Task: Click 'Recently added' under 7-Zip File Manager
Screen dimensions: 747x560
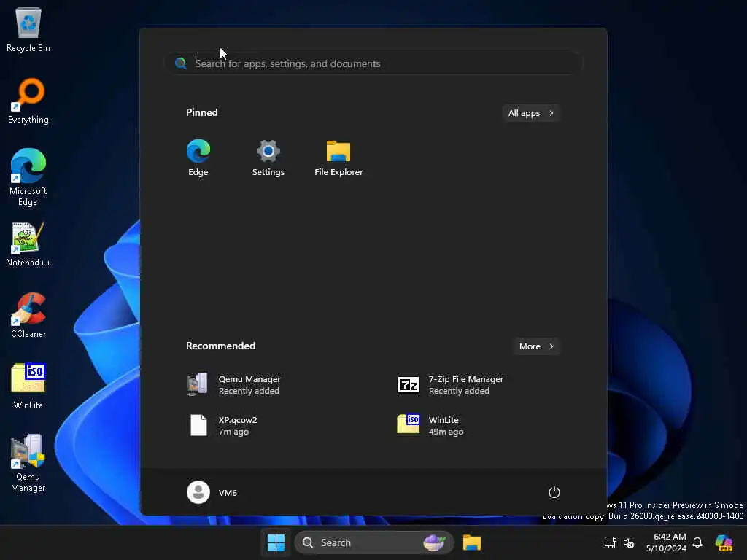Action: click(x=459, y=391)
